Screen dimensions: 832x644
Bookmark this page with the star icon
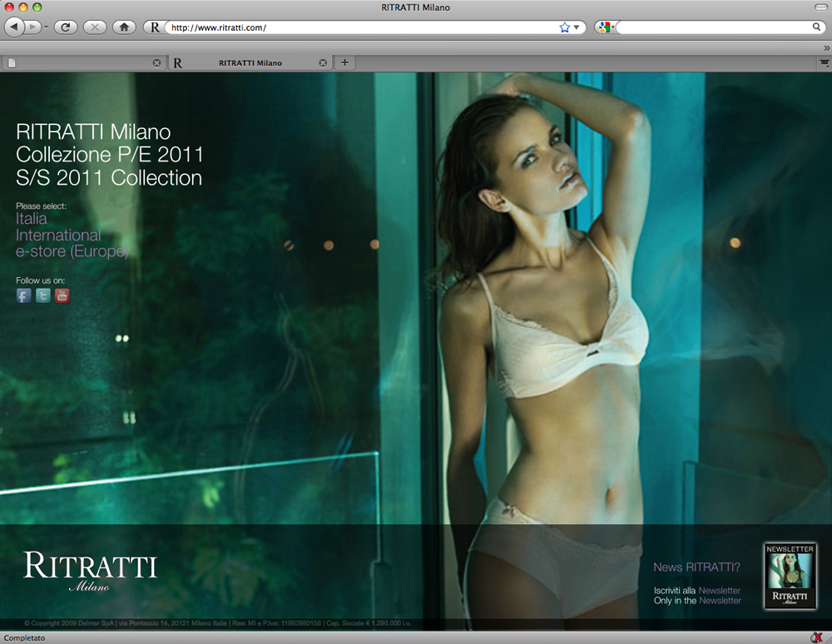tap(565, 27)
